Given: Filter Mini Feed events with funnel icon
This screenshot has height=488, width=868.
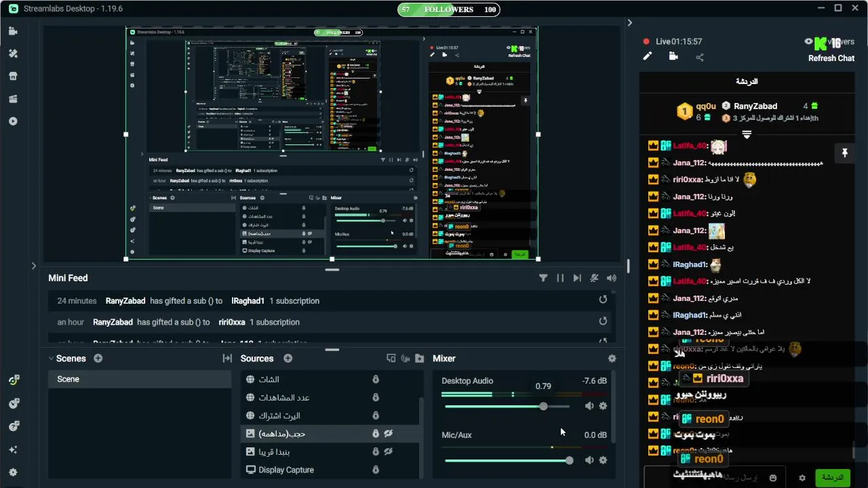Looking at the screenshot, I should 543,278.
